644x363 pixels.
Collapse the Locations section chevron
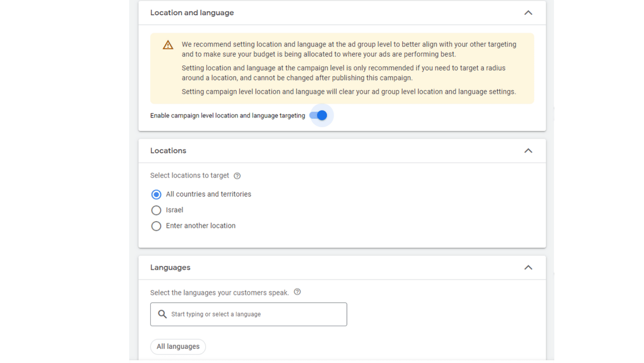pyautogui.click(x=528, y=151)
